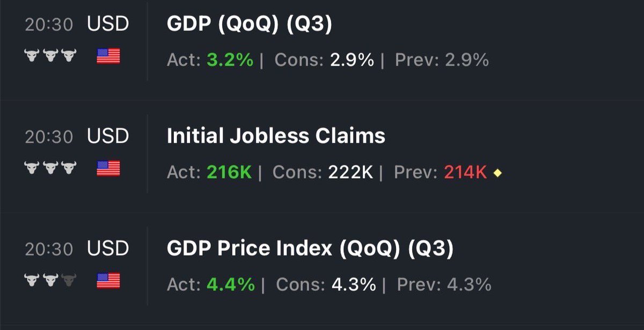Click the 20:30 time on the Jobless Claims row
The height and width of the screenshot is (330, 644).
pos(49,137)
